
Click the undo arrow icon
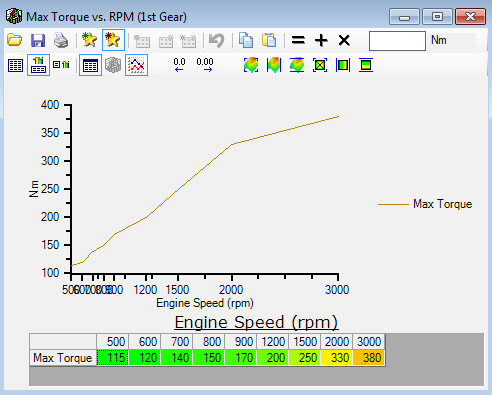pos(217,40)
